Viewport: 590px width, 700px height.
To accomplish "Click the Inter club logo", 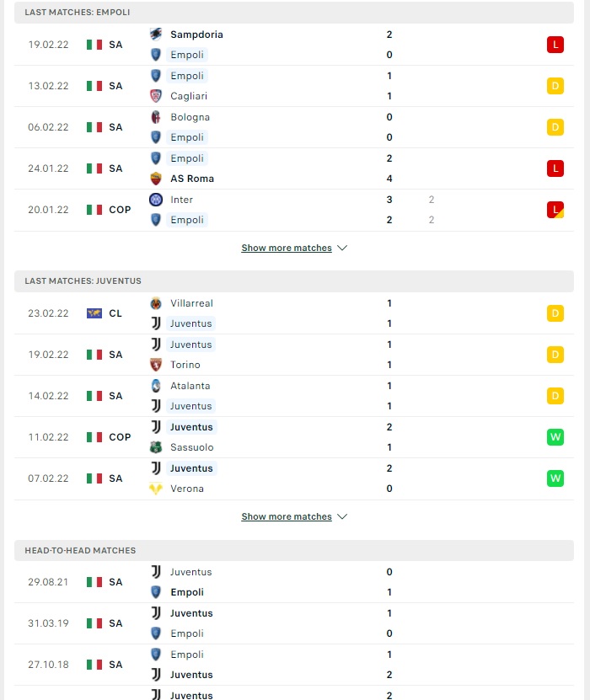I will click(x=155, y=200).
